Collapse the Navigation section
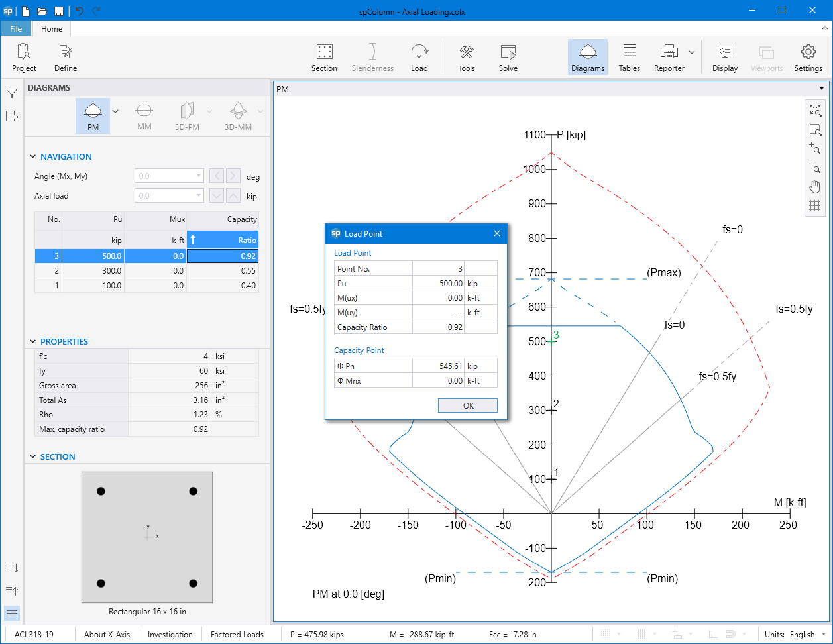Viewport: 833px width, 644px height. pyautogui.click(x=33, y=157)
